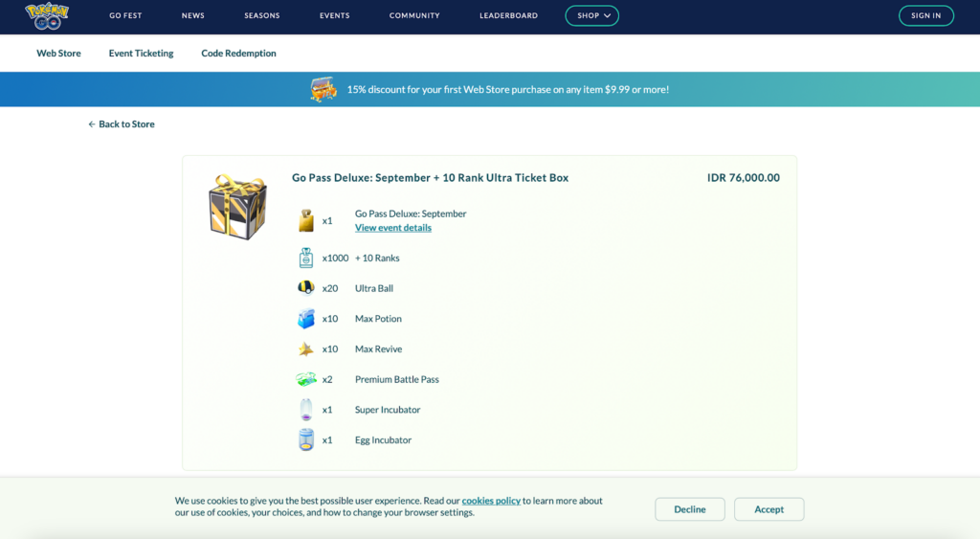Click the Premium Battle Pass icon
The width and height of the screenshot is (980, 539).
306,379
